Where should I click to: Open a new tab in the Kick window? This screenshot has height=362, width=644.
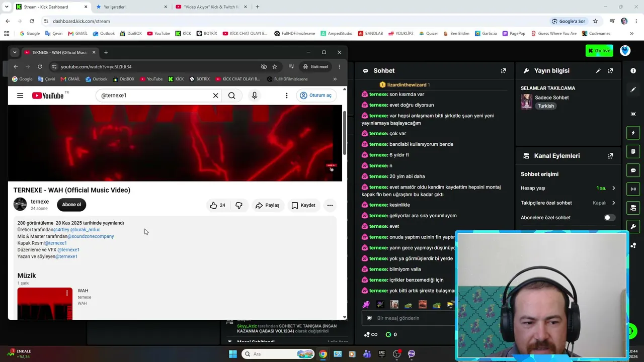[x=258, y=7]
